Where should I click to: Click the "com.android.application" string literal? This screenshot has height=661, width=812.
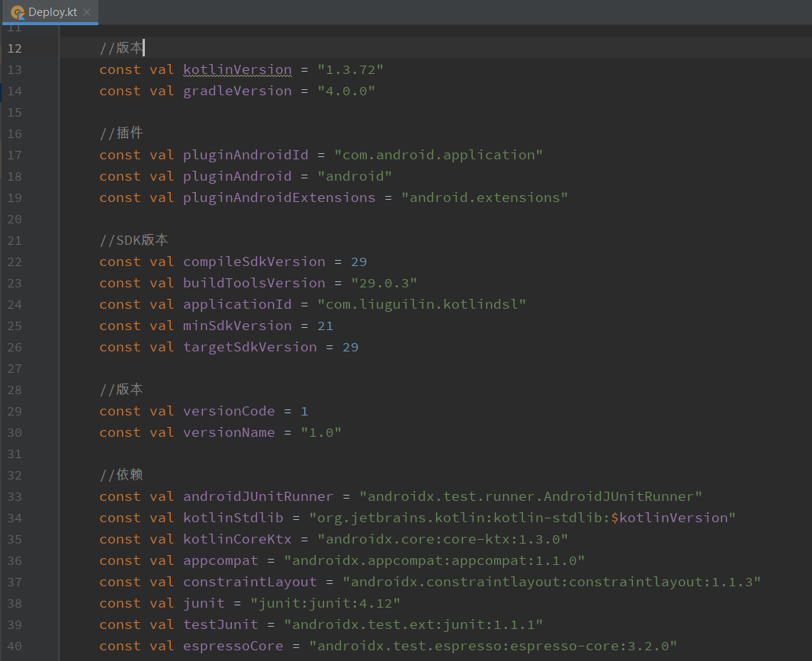click(438, 155)
